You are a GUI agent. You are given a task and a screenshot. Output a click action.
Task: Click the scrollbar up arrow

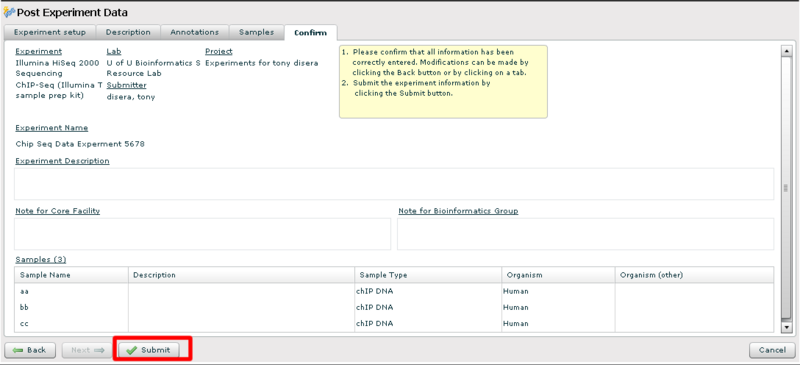pos(786,51)
